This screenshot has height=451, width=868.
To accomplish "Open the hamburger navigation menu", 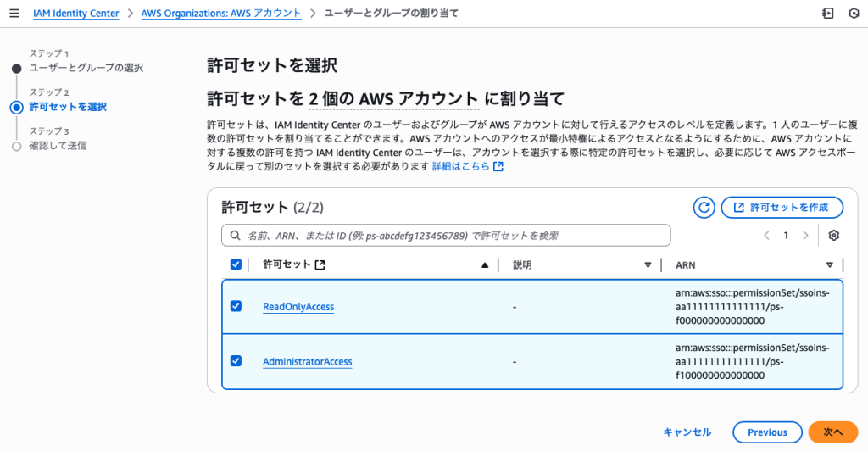I will click(14, 14).
